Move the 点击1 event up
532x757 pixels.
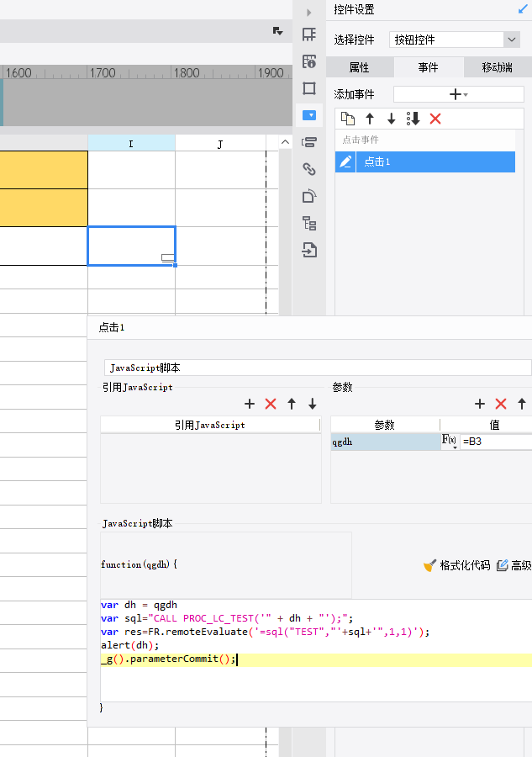370,119
